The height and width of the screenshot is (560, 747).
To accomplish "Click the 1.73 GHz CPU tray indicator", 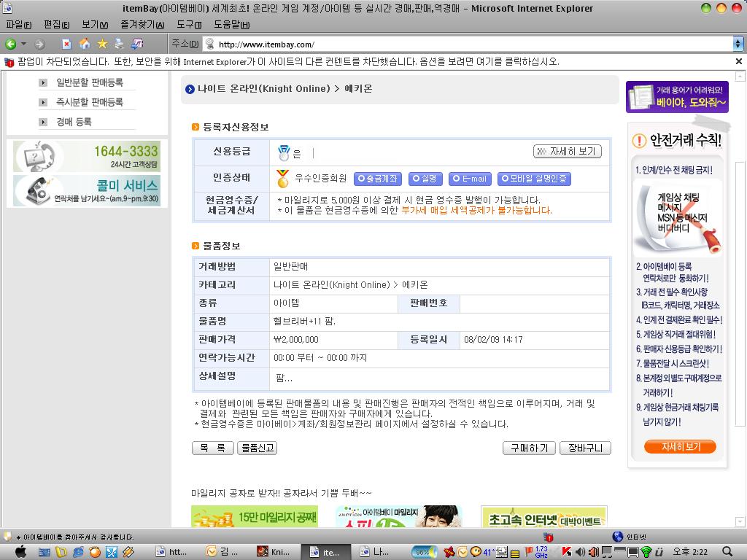I will tap(541, 553).
